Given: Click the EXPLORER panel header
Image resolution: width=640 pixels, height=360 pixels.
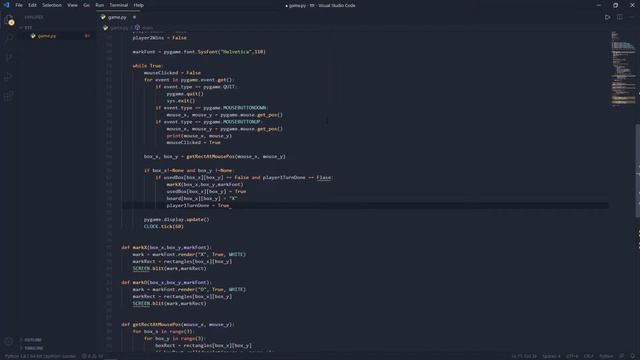Looking at the screenshot, I should click(x=34, y=17).
